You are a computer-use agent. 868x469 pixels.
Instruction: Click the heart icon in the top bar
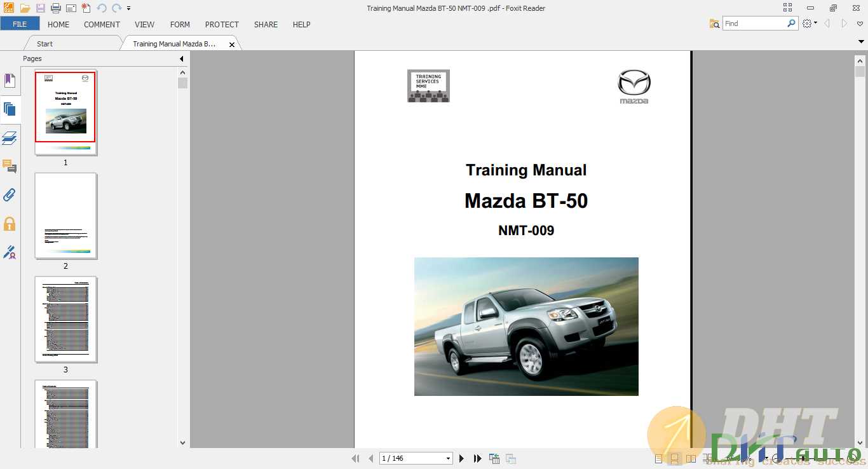tap(861, 24)
